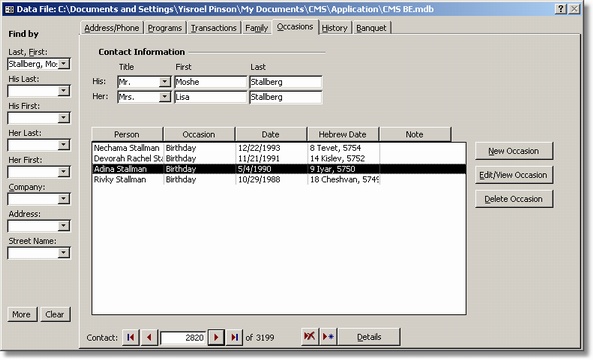Viewport: 593px width, 360px height.
Task: Open the Company dropdown
Action: (x=64, y=199)
